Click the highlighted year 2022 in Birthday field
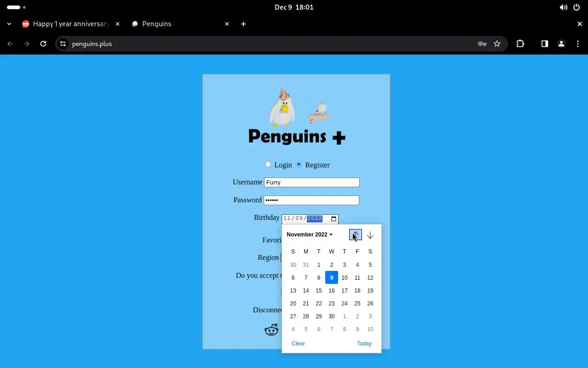This screenshot has height=368, width=588. pos(315,218)
